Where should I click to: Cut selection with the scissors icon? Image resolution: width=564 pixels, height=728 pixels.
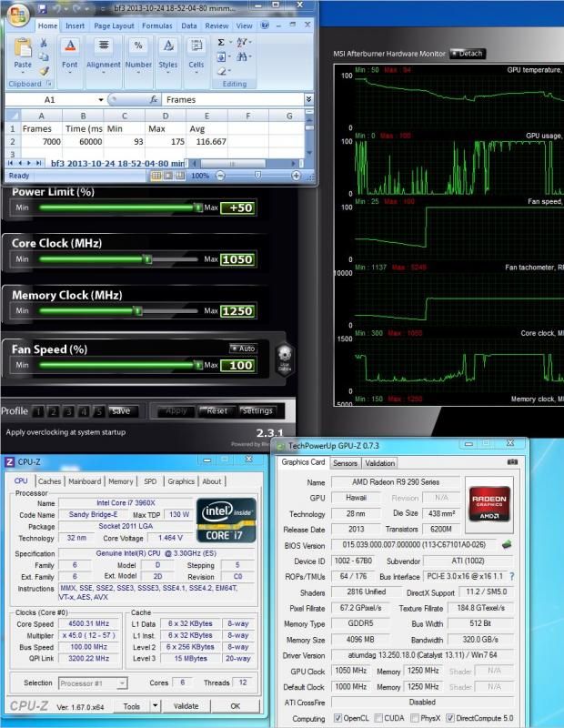43,43
